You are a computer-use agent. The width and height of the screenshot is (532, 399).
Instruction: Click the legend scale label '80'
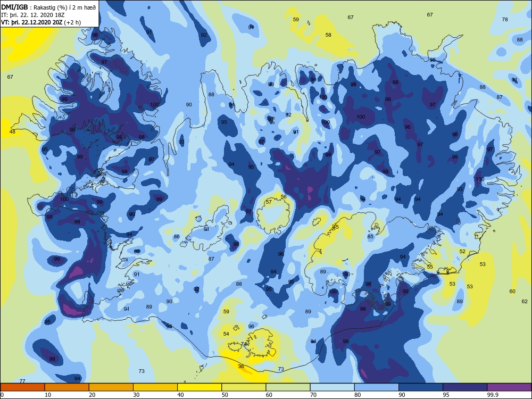pos(358,395)
